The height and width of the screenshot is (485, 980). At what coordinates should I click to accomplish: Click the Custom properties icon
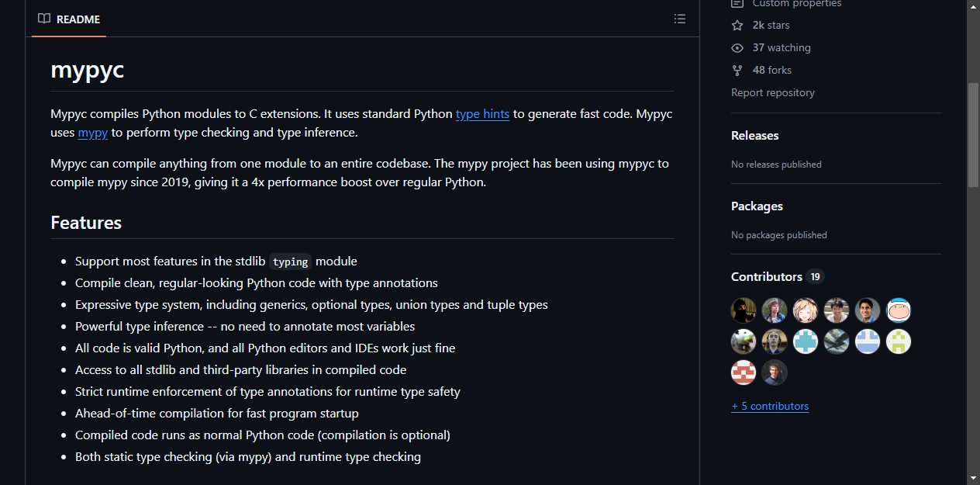(x=737, y=4)
